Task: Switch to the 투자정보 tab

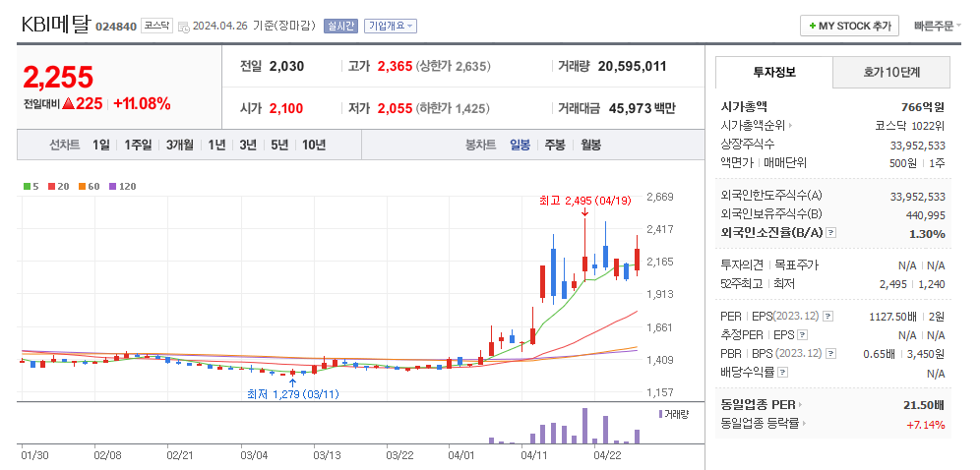Action: (x=774, y=72)
